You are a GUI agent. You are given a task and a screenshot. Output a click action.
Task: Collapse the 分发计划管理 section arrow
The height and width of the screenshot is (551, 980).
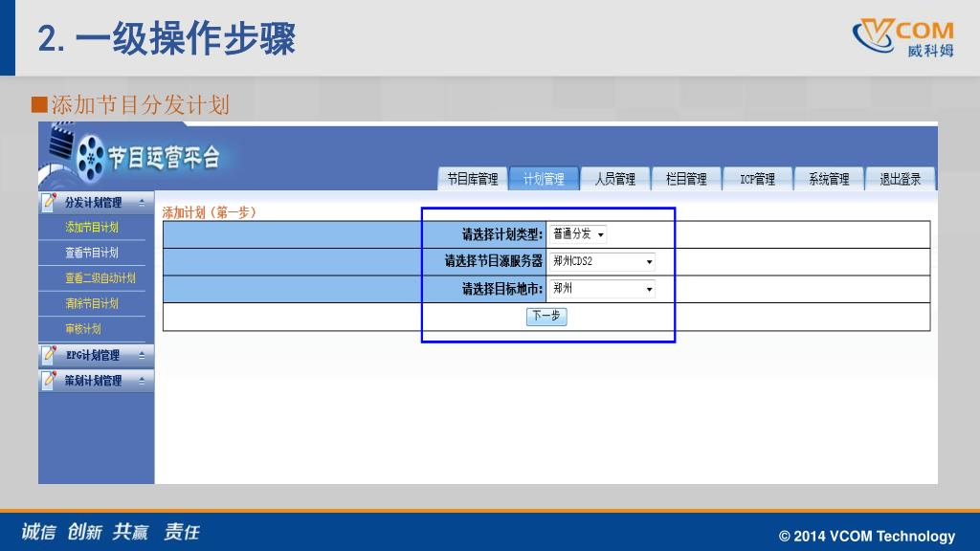pyautogui.click(x=142, y=203)
